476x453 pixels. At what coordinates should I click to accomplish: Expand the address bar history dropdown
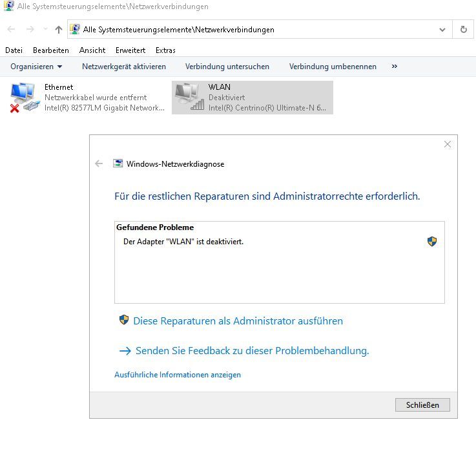tap(442, 30)
